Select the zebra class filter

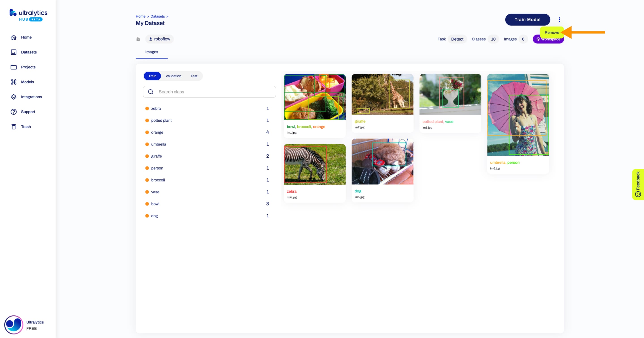click(156, 108)
